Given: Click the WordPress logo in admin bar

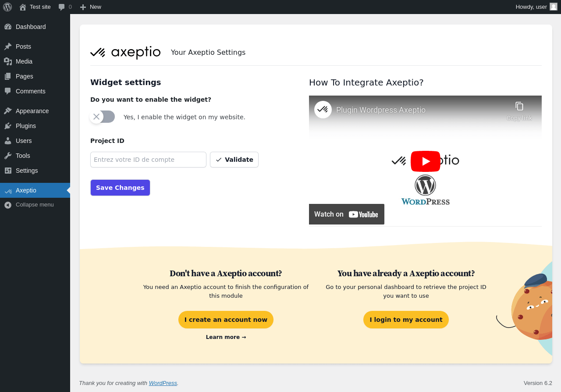Looking at the screenshot, I should point(7,7).
